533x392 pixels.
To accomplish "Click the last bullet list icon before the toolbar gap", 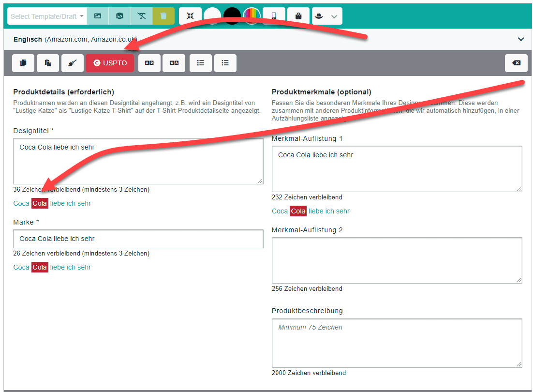I will coord(225,63).
